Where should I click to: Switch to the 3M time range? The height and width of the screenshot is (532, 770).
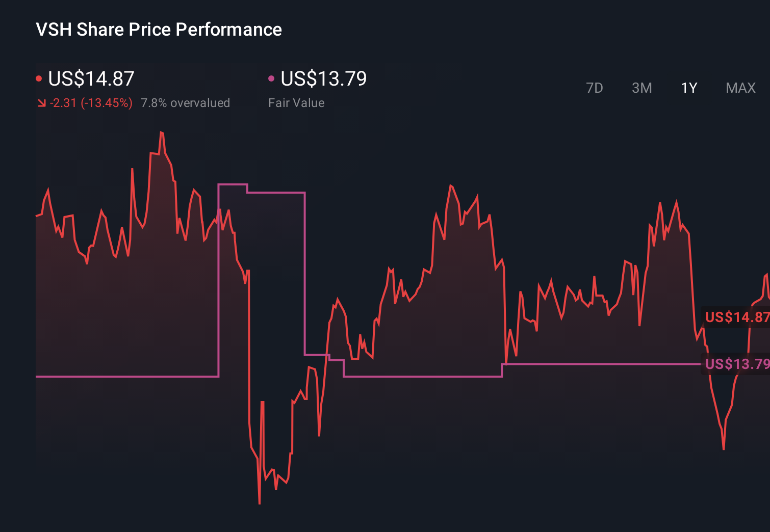click(642, 88)
